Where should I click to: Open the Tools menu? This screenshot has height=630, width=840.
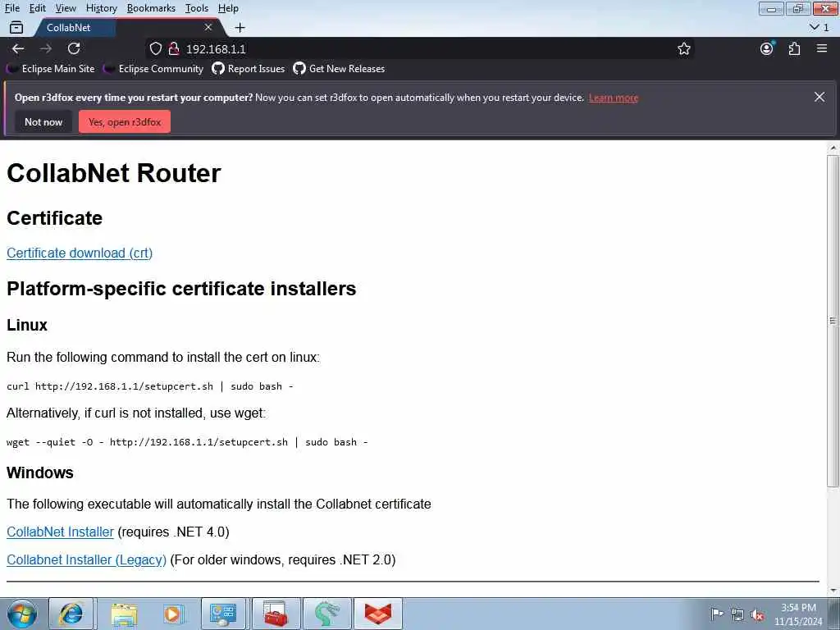[197, 8]
